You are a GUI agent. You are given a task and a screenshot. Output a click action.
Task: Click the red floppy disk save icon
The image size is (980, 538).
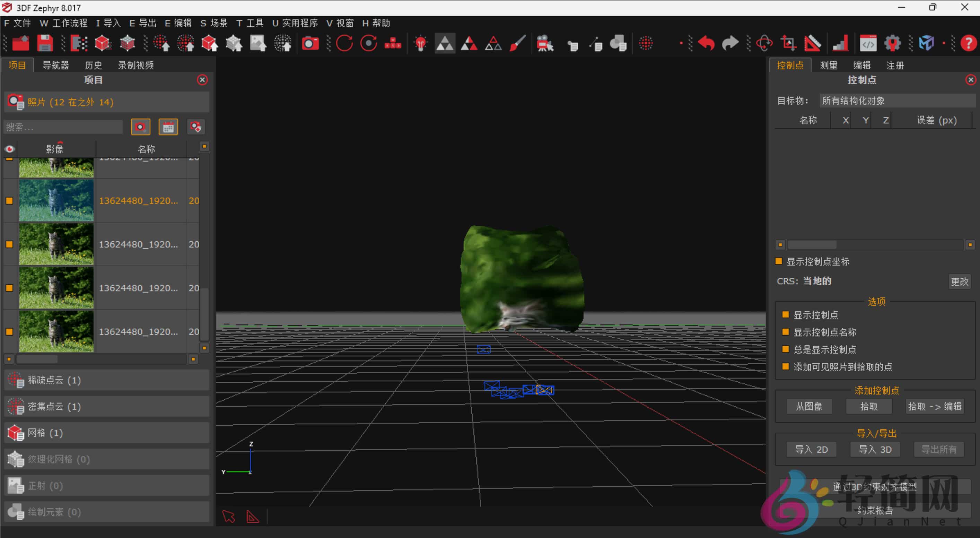click(x=44, y=43)
